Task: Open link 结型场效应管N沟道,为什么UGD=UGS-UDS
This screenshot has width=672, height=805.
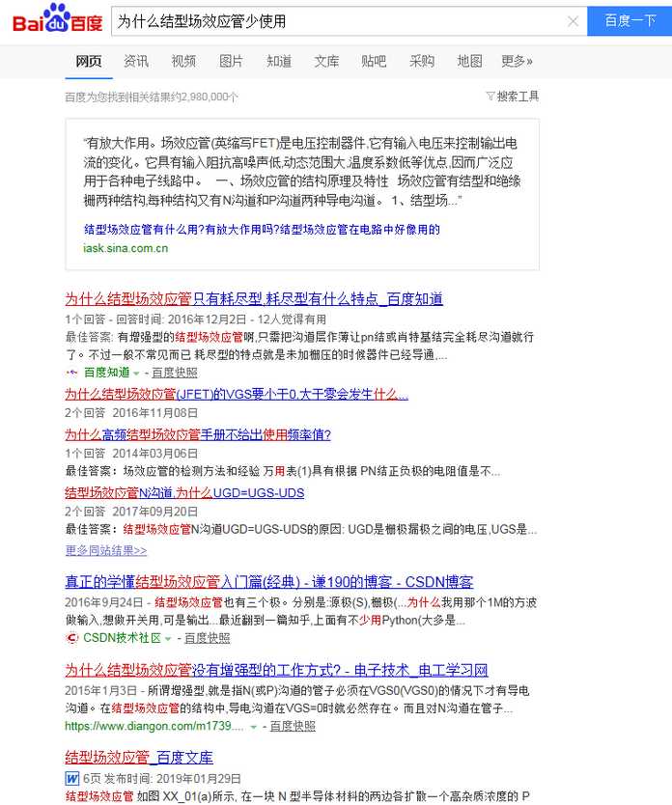Action: 184,493
